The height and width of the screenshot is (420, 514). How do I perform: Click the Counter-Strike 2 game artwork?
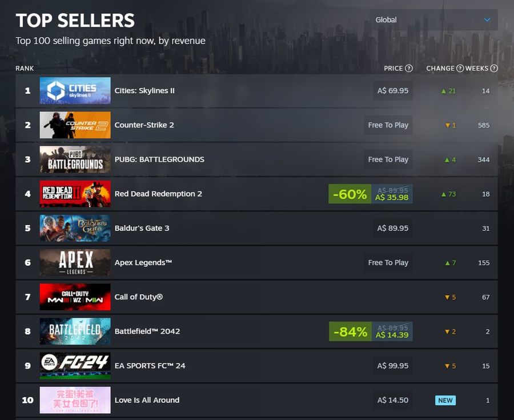[75, 125]
